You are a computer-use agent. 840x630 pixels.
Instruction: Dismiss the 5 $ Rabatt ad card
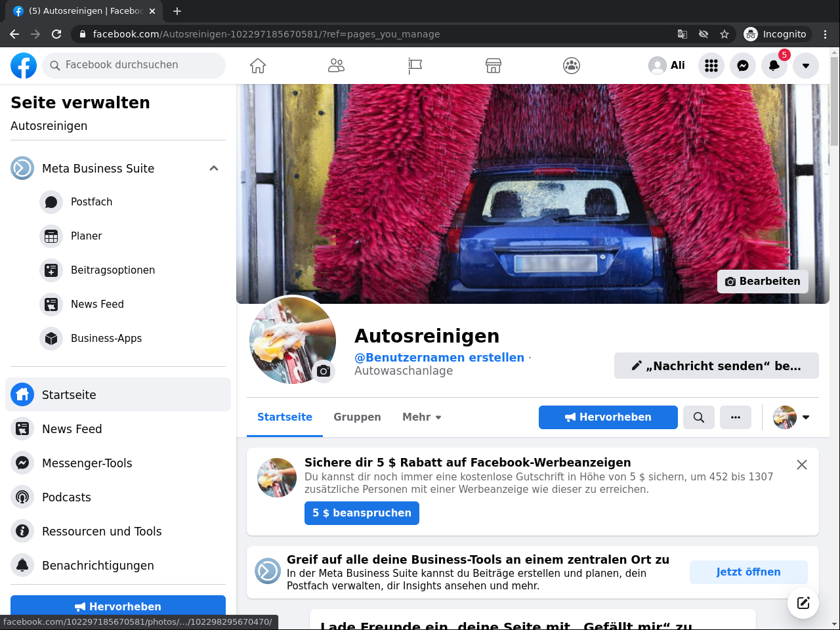[802, 465]
